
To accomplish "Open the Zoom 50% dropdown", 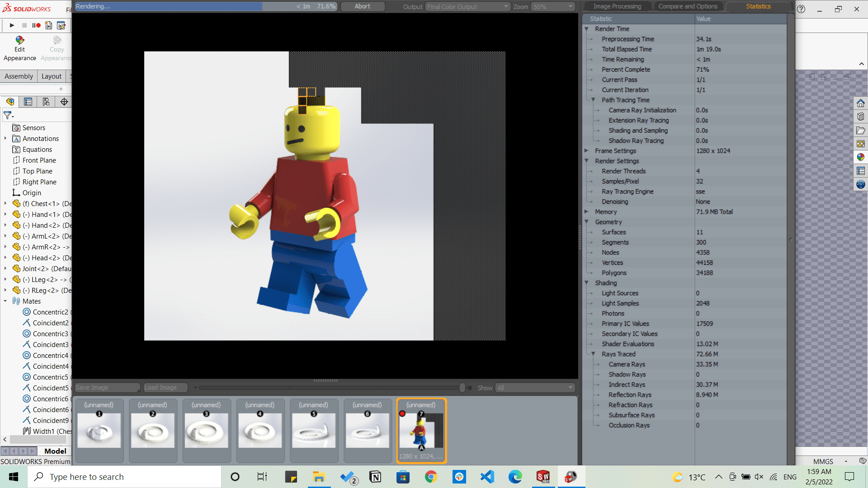I will pyautogui.click(x=553, y=7).
